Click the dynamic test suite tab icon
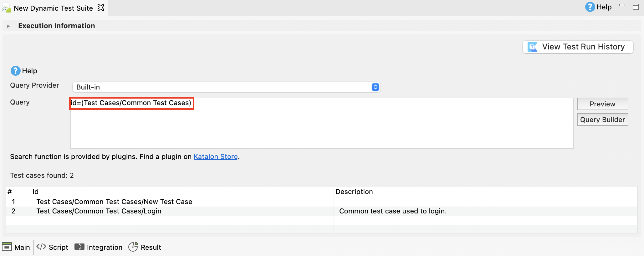Viewport: 644px width, 256px height. [6, 8]
